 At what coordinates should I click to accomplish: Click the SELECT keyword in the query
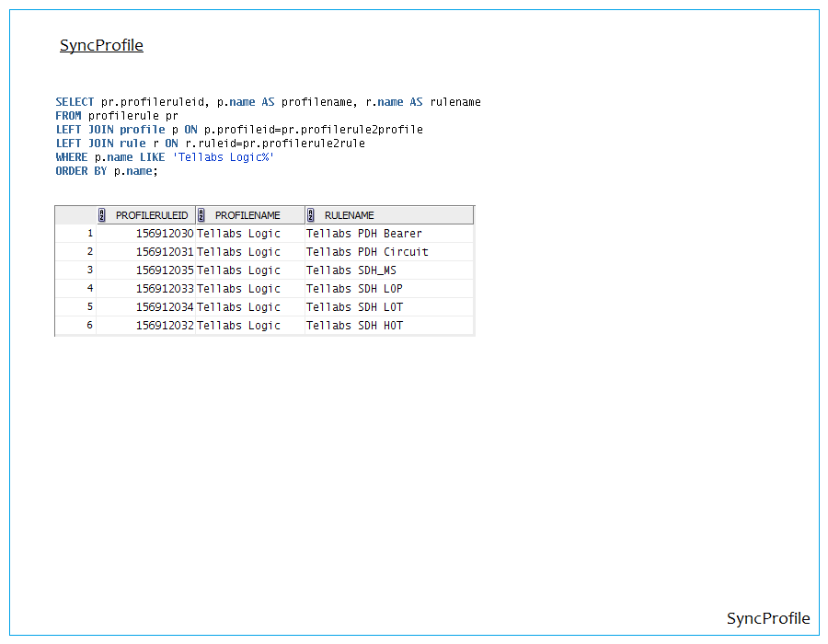[75, 102]
